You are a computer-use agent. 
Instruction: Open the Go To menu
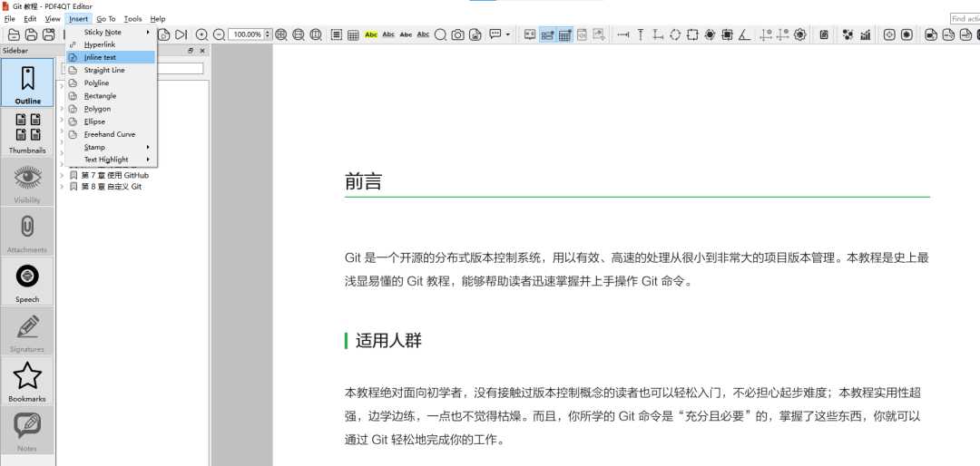(x=106, y=19)
